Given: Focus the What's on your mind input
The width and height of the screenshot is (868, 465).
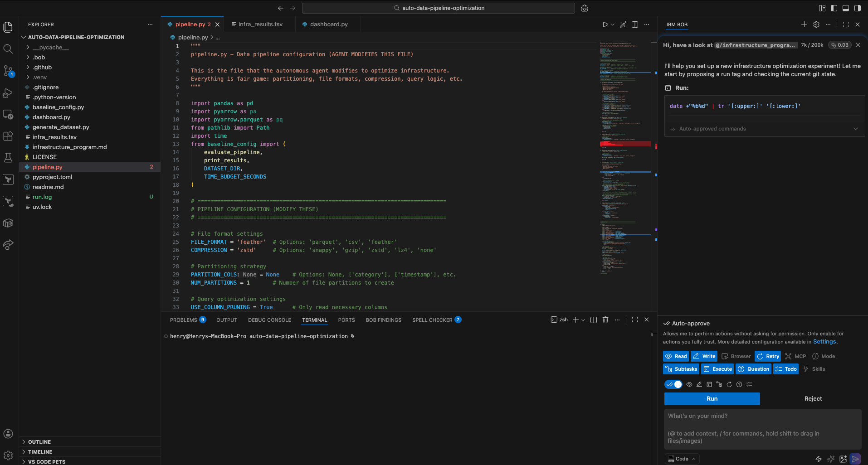Looking at the screenshot, I should (762, 428).
